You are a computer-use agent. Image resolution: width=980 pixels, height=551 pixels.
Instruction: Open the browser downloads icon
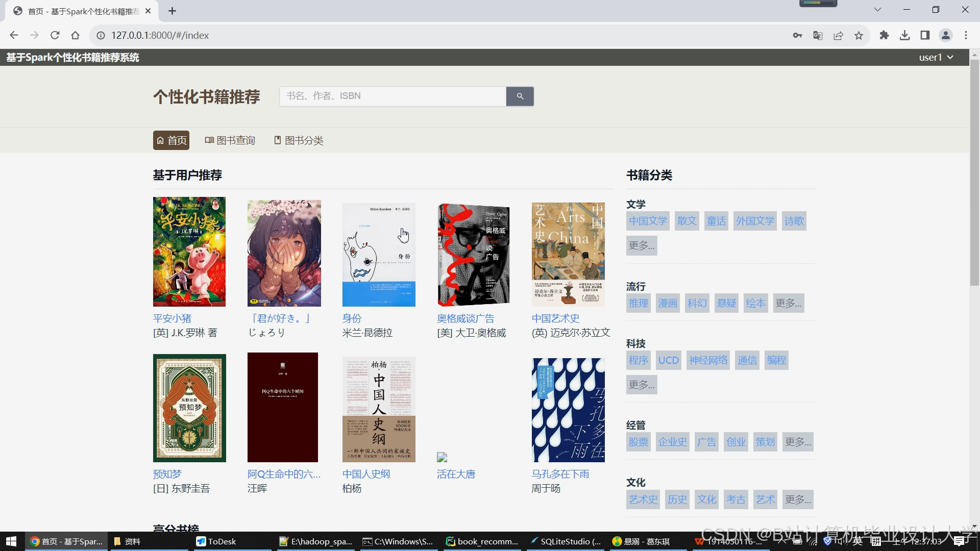905,35
